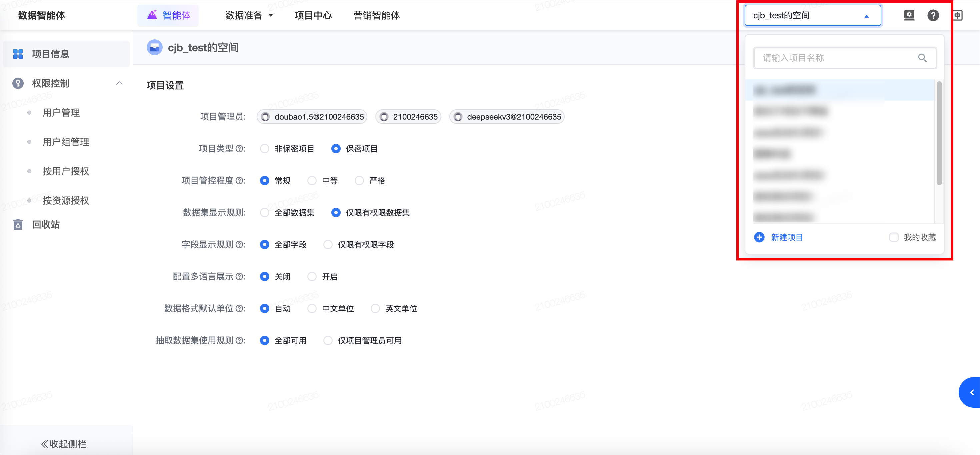The height and width of the screenshot is (455, 980).
Task: Click the help icon next to 项目类型
Action: (239, 149)
